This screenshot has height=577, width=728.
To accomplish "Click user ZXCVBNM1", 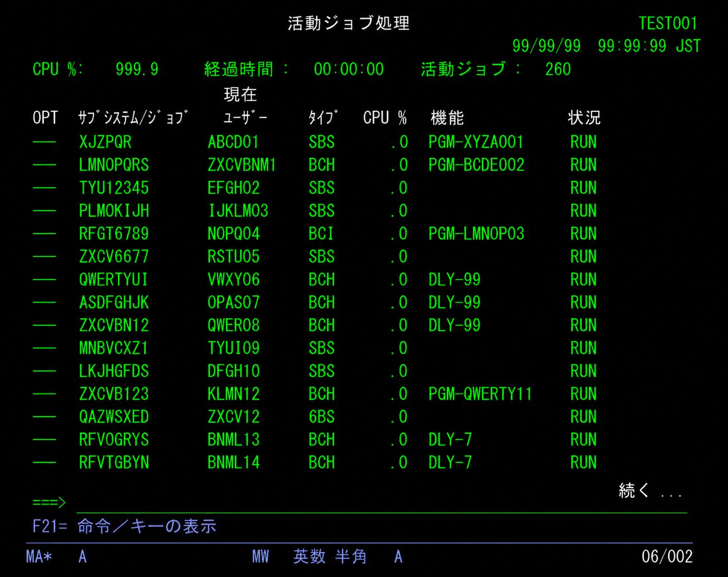I will pyautogui.click(x=242, y=165).
